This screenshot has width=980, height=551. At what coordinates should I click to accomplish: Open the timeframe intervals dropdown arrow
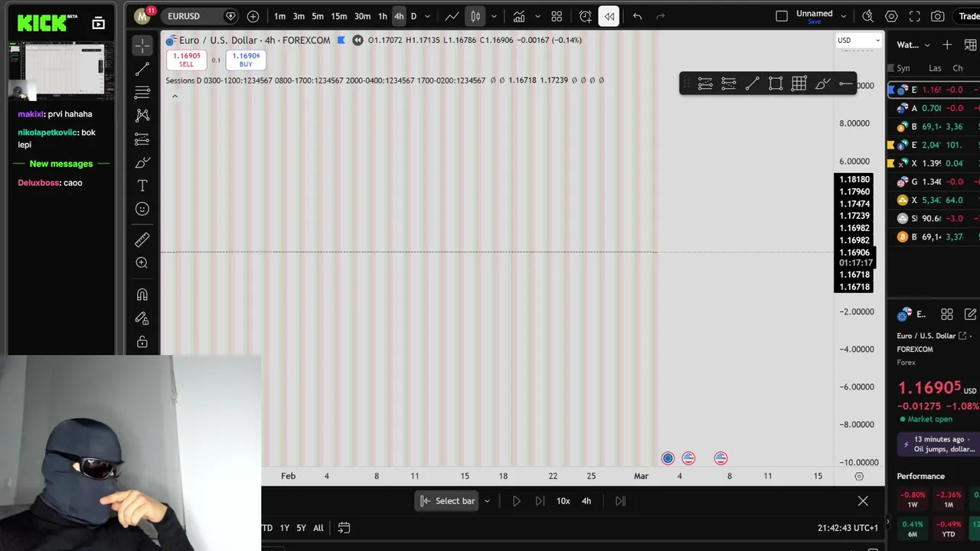pos(427,16)
